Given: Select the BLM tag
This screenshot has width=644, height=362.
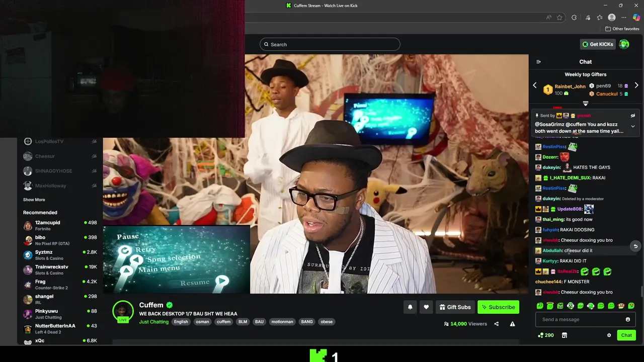Looking at the screenshot, I should [x=243, y=322].
